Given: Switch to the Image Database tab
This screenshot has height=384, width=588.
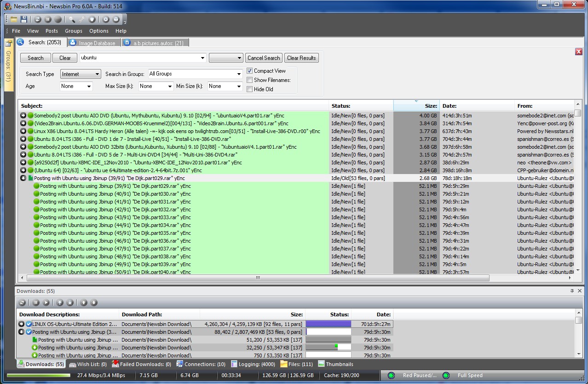Looking at the screenshot, I should click(94, 43).
